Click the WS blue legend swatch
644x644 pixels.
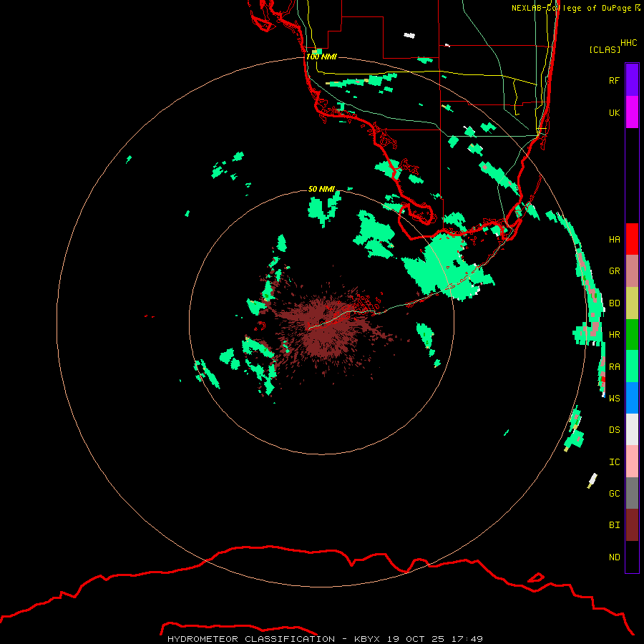(632, 398)
